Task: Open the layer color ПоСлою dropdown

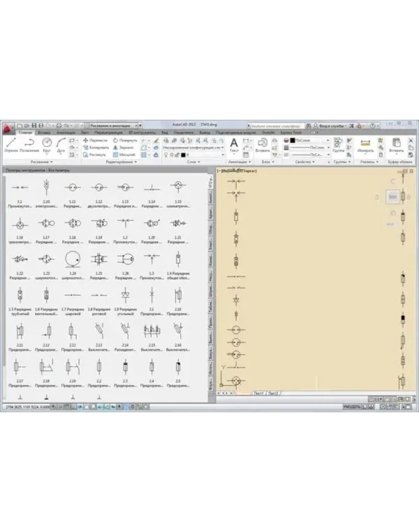Action: click(308, 140)
